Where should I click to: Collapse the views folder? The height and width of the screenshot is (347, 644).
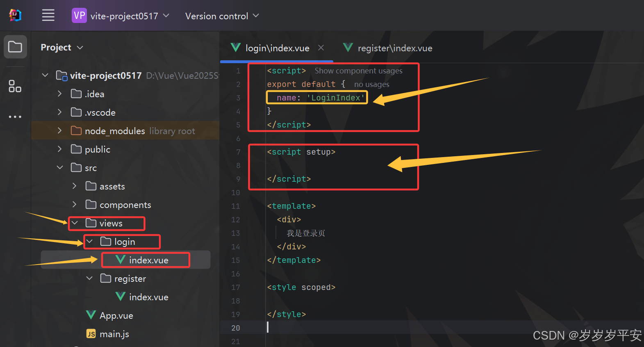point(75,223)
